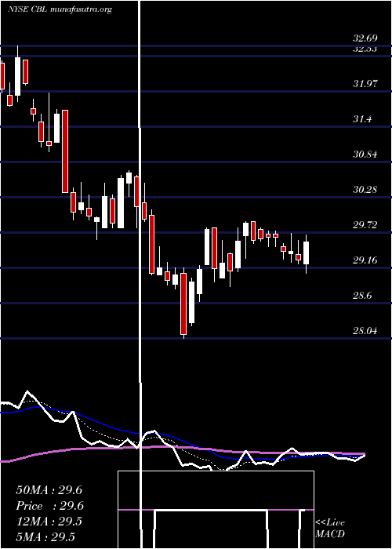Click the NYSE CBL munafasutra.org title text
The height and width of the screenshot is (549, 392).
60,9
